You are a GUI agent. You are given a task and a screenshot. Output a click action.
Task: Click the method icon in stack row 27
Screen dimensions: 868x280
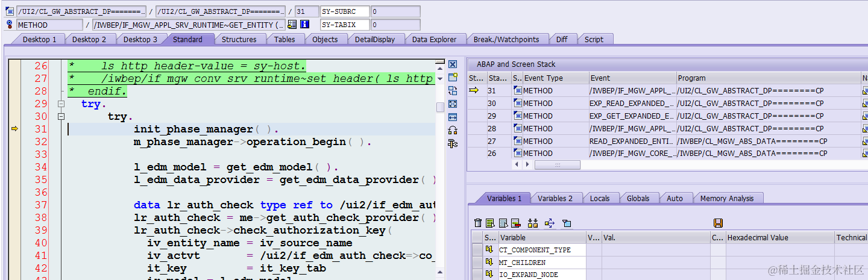pos(518,141)
